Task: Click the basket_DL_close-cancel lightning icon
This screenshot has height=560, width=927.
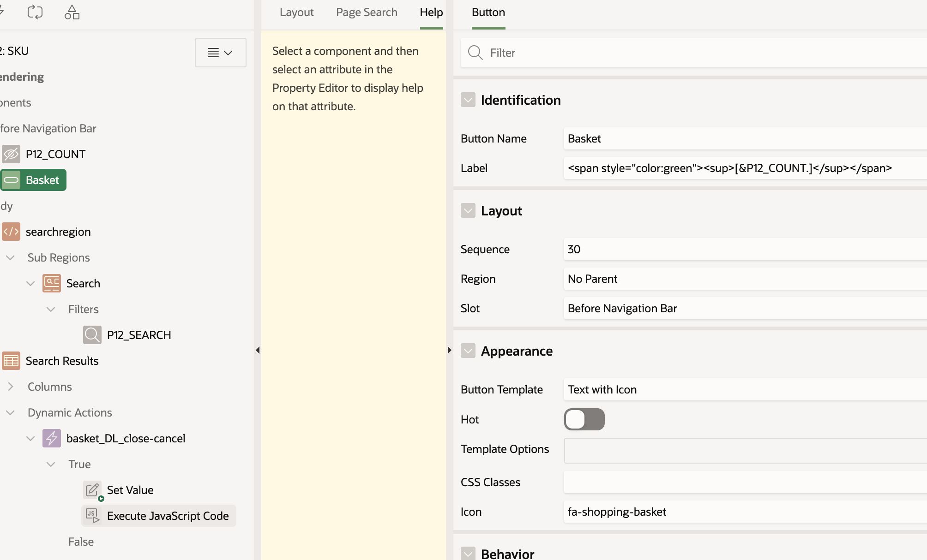Action: click(52, 438)
